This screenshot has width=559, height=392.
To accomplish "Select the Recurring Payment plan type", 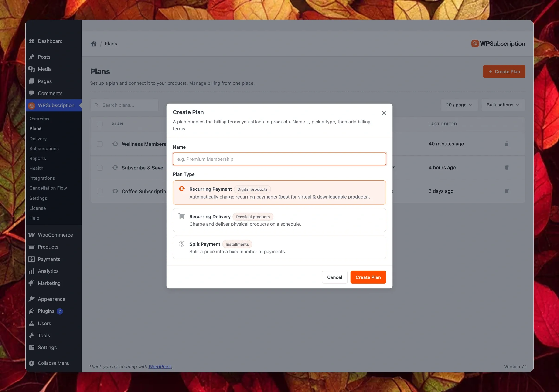I will pos(279,193).
